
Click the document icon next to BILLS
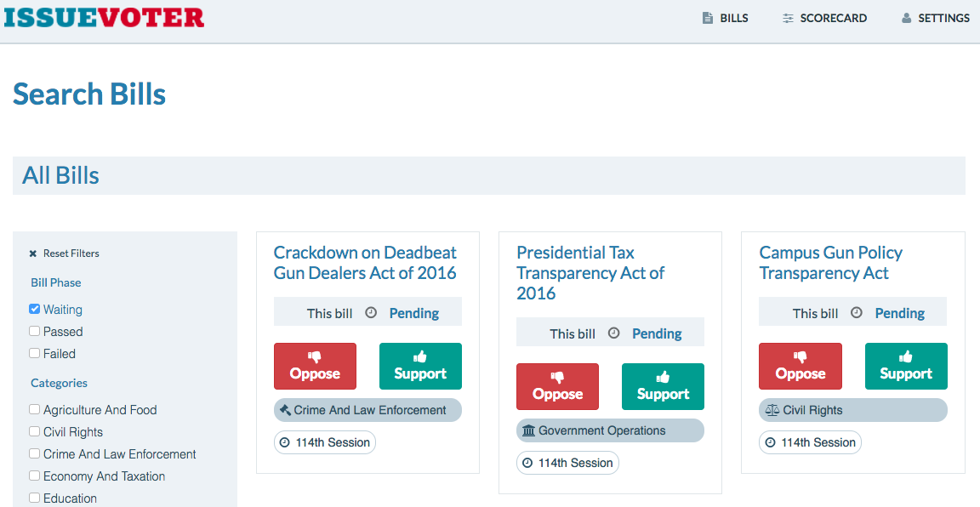tap(706, 17)
